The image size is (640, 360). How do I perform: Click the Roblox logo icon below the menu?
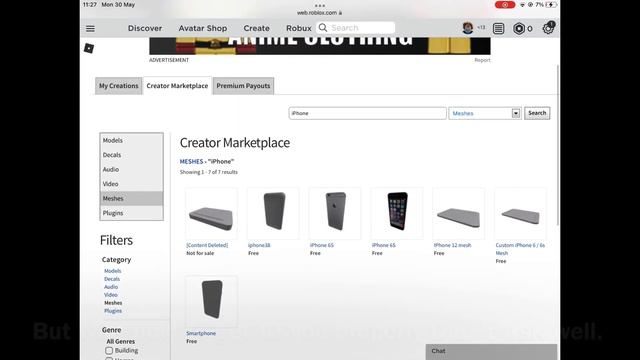tap(89, 48)
